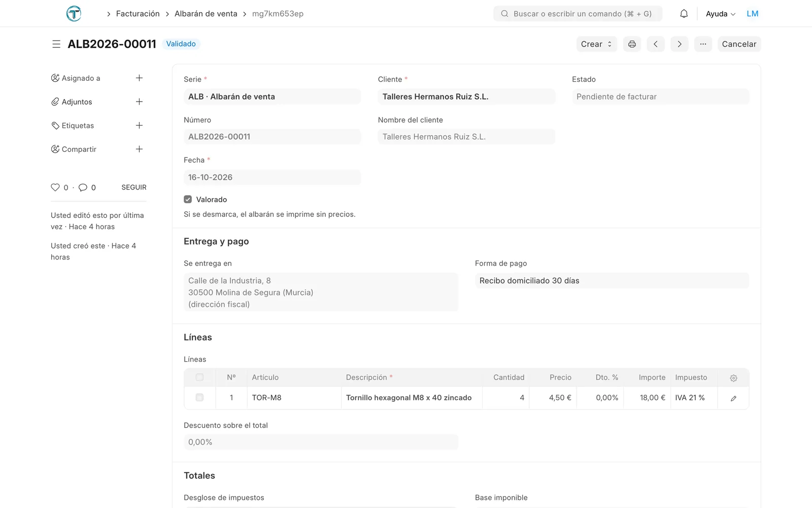Click the 4,50 € price cell
This screenshot has height=508, width=812.
[x=553, y=398]
